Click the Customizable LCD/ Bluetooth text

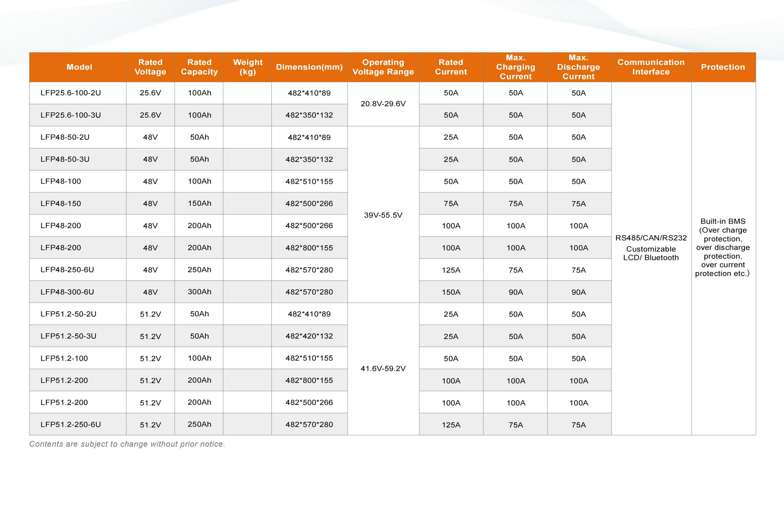point(651,253)
